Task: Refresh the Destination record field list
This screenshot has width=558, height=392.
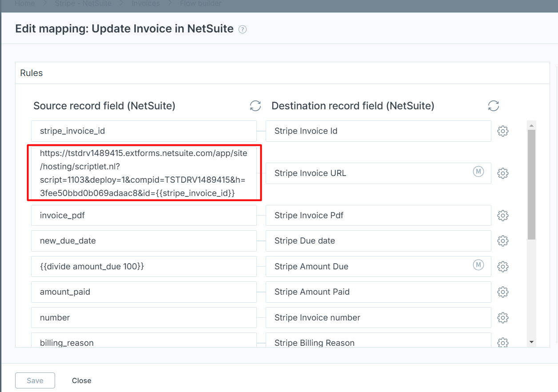Action: pyautogui.click(x=494, y=106)
